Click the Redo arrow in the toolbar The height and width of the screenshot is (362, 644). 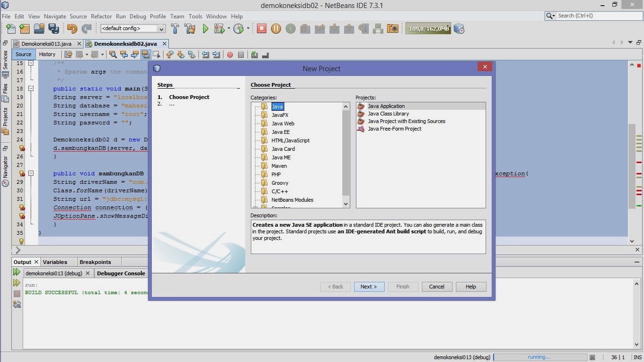[x=86, y=29]
